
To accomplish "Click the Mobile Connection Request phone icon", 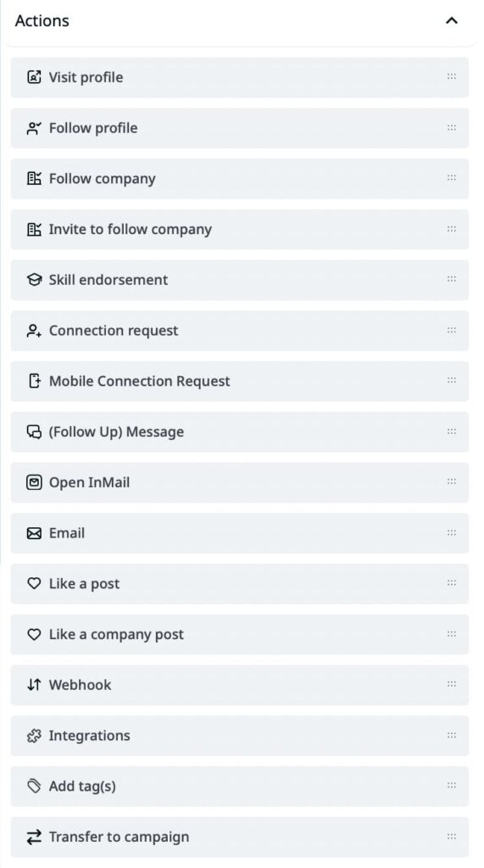I will click(x=34, y=381).
